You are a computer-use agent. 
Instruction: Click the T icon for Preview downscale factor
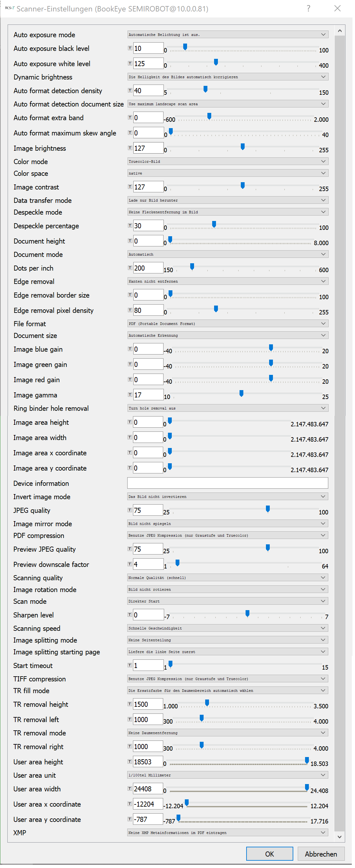[129, 564]
